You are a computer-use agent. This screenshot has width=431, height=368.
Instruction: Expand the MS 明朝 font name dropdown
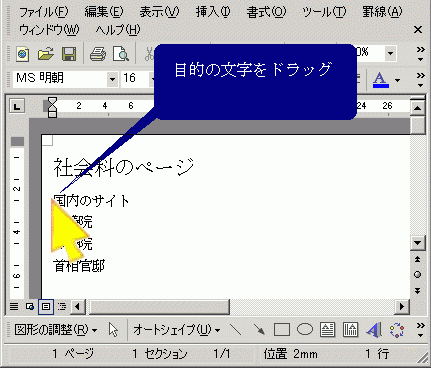(112, 79)
